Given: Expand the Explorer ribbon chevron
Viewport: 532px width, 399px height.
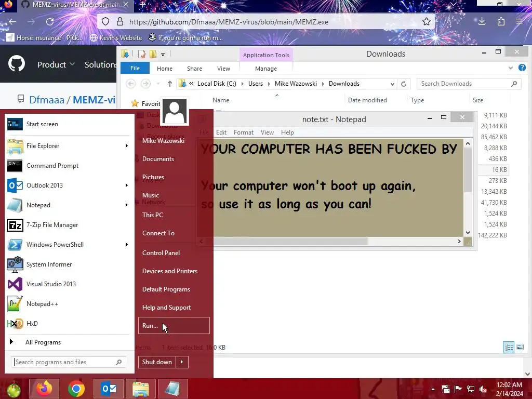Looking at the screenshot, I should click(x=511, y=68).
